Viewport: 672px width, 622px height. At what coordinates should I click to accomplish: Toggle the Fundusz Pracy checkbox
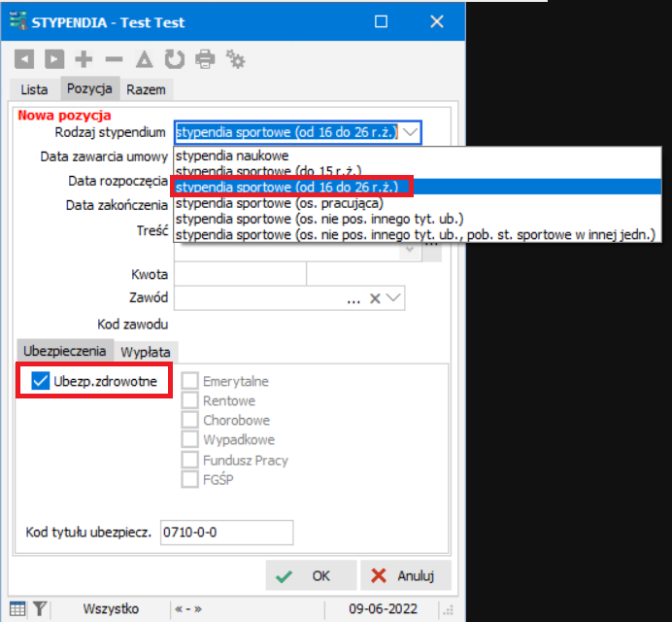pos(190,460)
